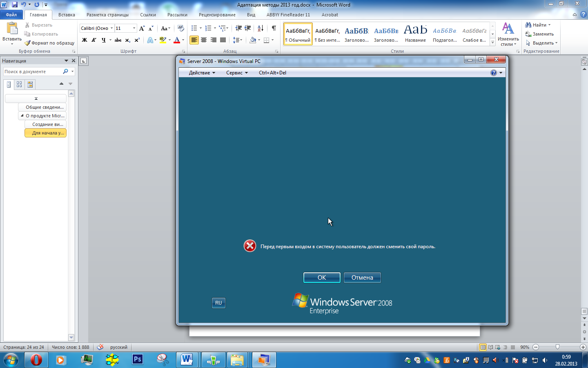Image resolution: width=588 pixels, height=368 pixels.
Task: Select center alignment button
Action: 204,40
